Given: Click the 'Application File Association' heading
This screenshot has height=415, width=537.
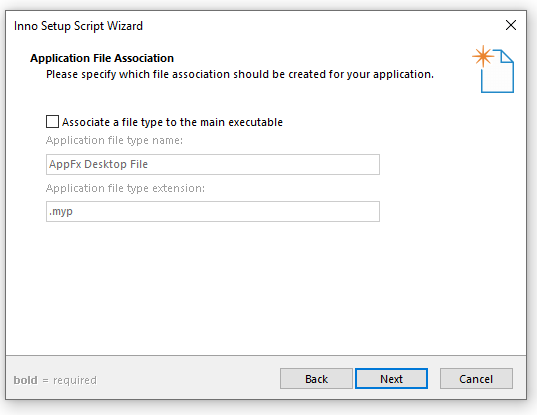Looking at the screenshot, I should 102,58.
